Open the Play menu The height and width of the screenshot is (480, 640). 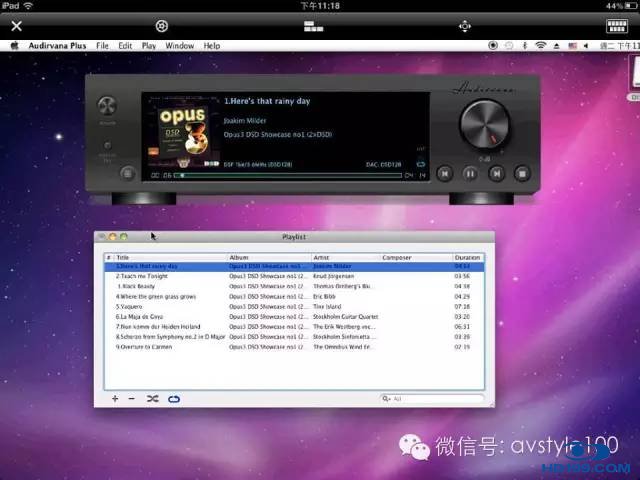point(149,46)
